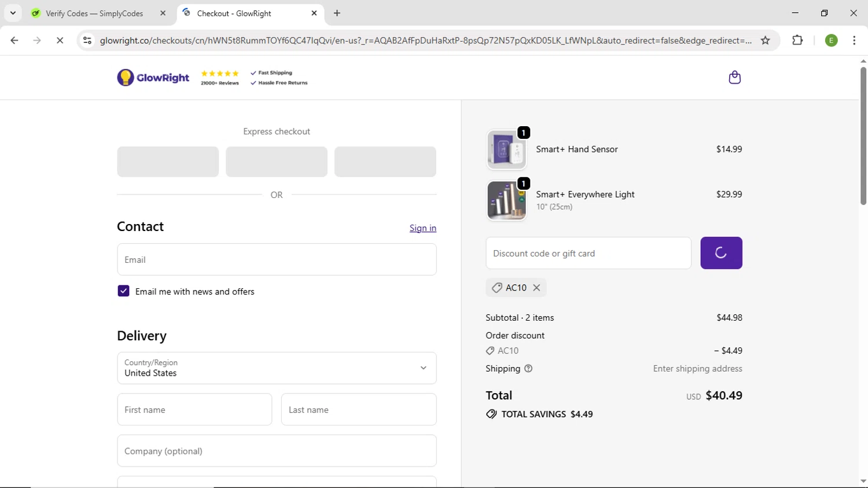The image size is (868, 488).
Task: Click the '$44.98' subtotal value
Action: pyautogui.click(x=729, y=318)
